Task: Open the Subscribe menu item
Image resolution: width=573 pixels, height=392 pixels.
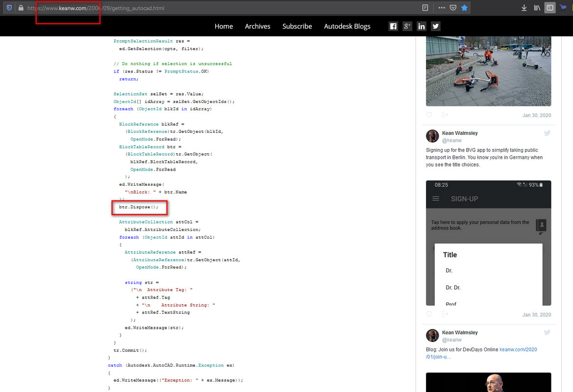Action: pos(297,26)
